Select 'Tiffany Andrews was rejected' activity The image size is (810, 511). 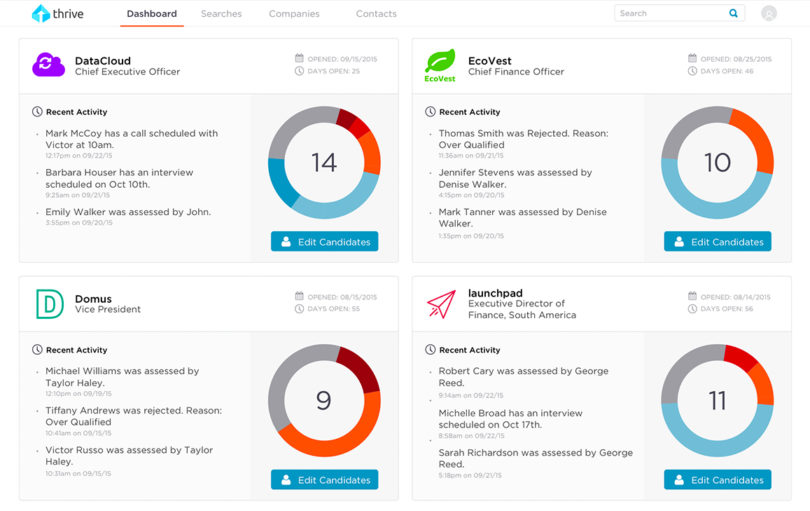pos(133,421)
